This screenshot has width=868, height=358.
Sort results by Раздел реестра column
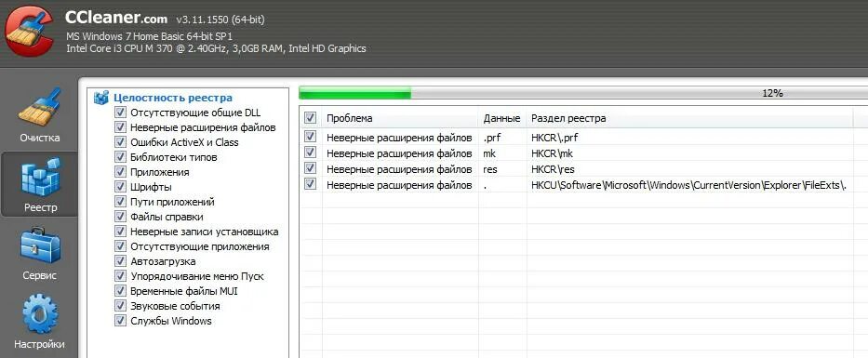[689, 118]
